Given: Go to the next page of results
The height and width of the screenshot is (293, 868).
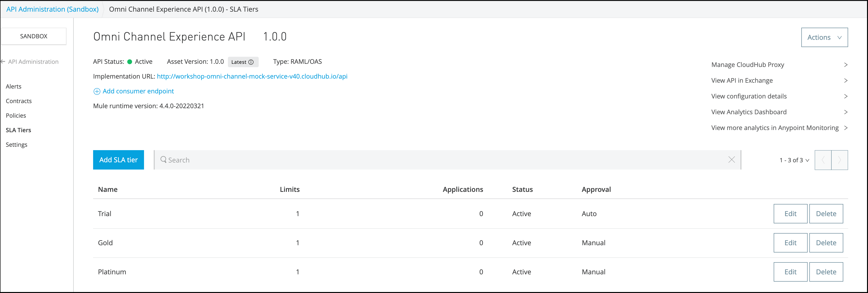Looking at the screenshot, I should pos(840,160).
